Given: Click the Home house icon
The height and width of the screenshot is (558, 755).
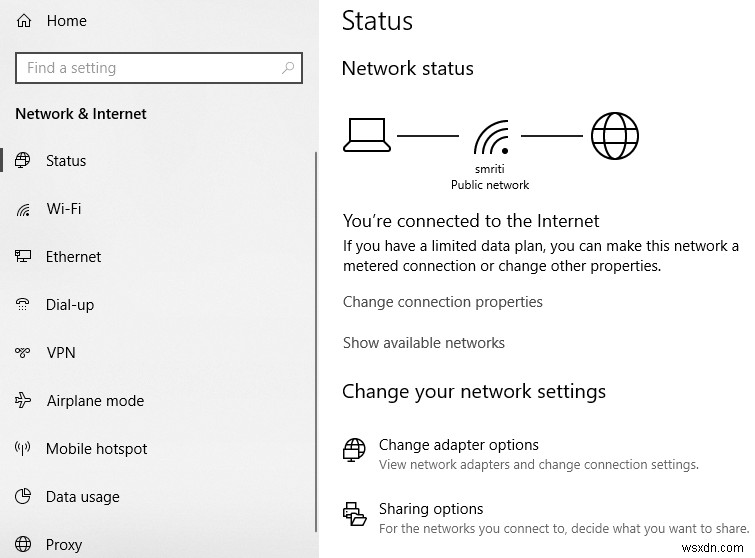Looking at the screenshot, I should (24, 20).
